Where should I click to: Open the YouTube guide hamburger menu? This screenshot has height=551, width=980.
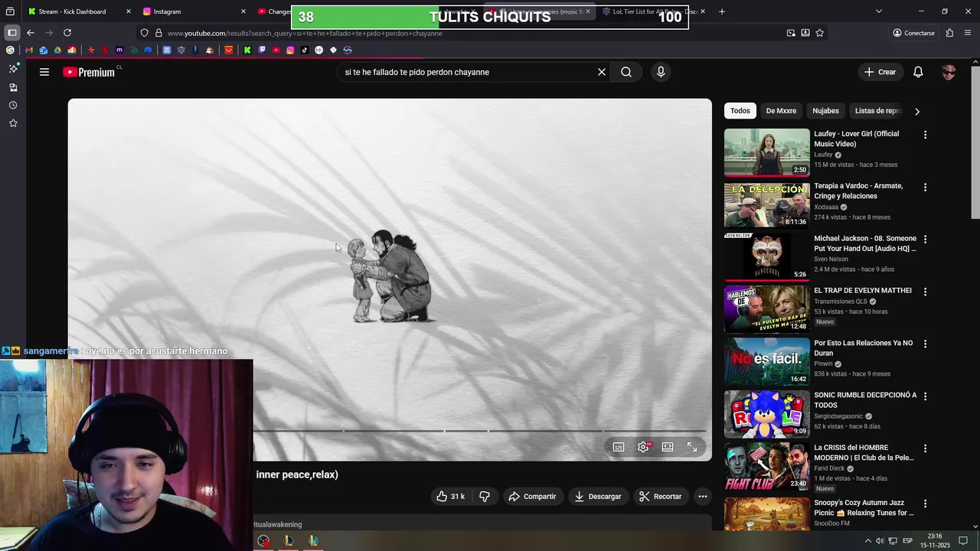(x=44, y=72)
